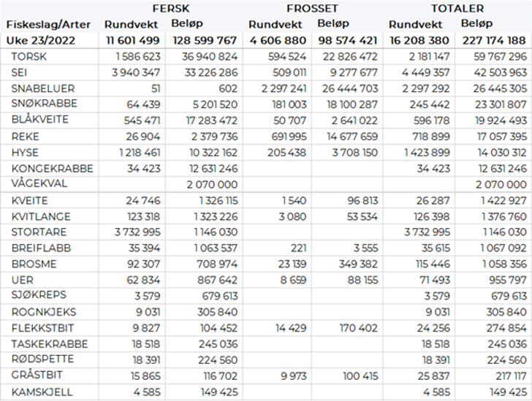This screenshot has width=532, height=401.
Task: Click the TASKEKRABBE species cell
Action: pyautogui.click(x=45, y=343)
